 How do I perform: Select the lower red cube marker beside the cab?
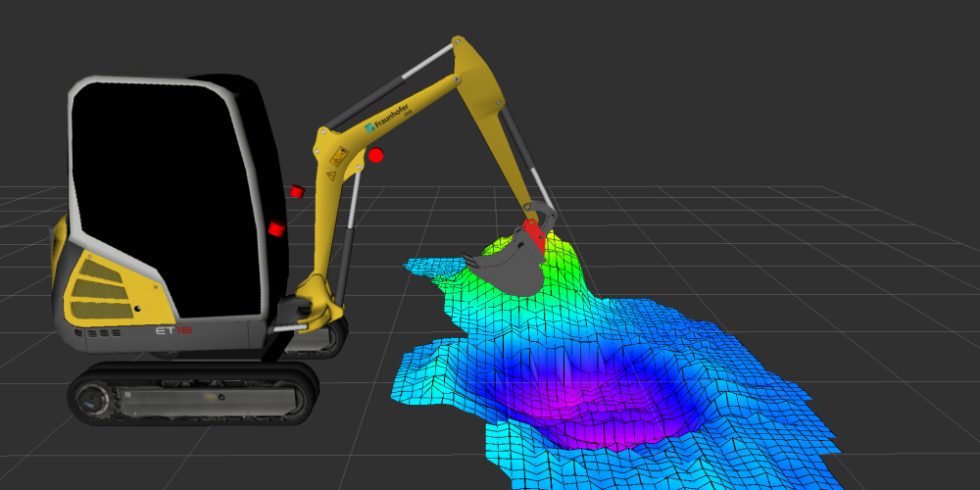tap(276, 229)
